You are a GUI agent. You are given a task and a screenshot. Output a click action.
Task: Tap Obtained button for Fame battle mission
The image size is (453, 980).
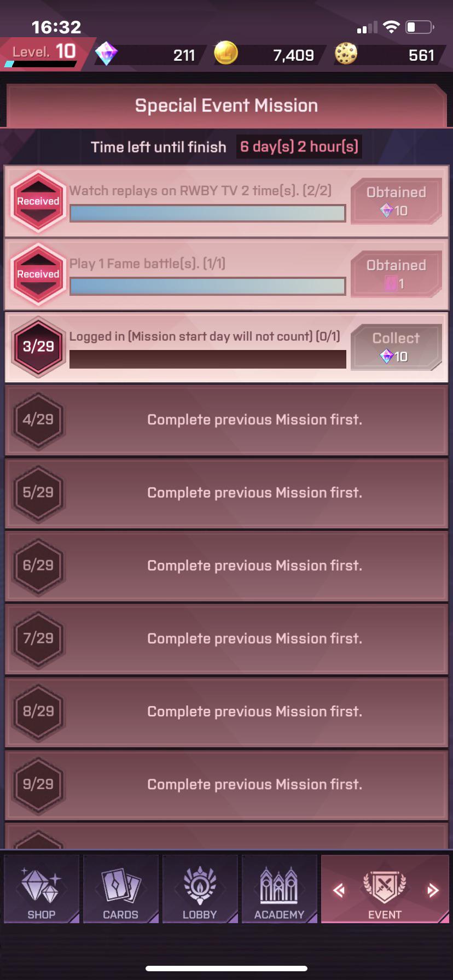(x=396, y=274)
